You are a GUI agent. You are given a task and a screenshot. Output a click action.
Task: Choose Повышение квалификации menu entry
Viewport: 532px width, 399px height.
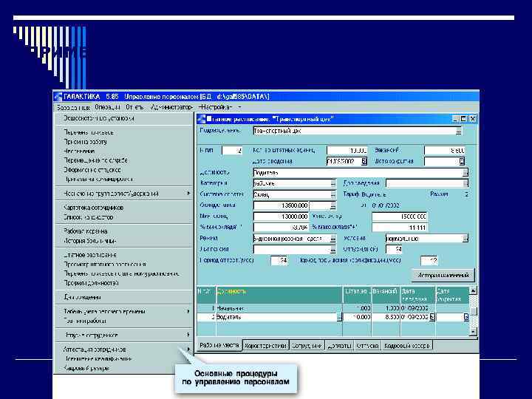[x=98, y=358]
